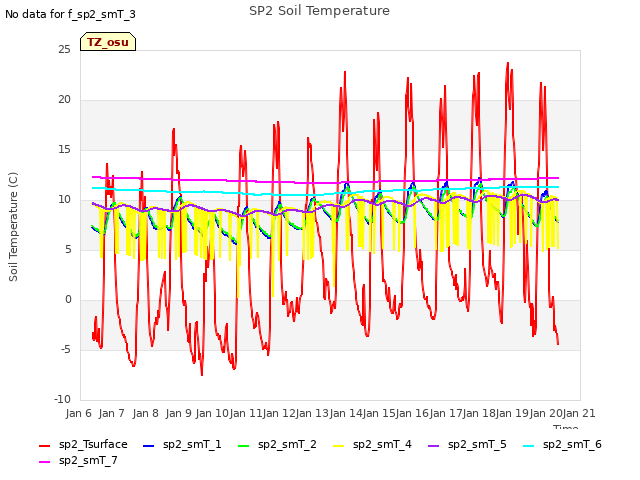Click the sp2_smT_2 legend label
This screenshot has width=640, height=480.
(287, 444)
